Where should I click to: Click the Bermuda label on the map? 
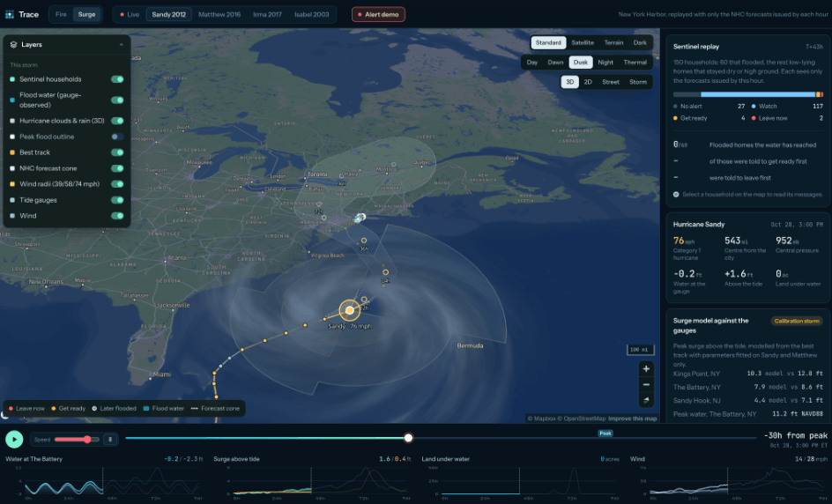point(470,345)
